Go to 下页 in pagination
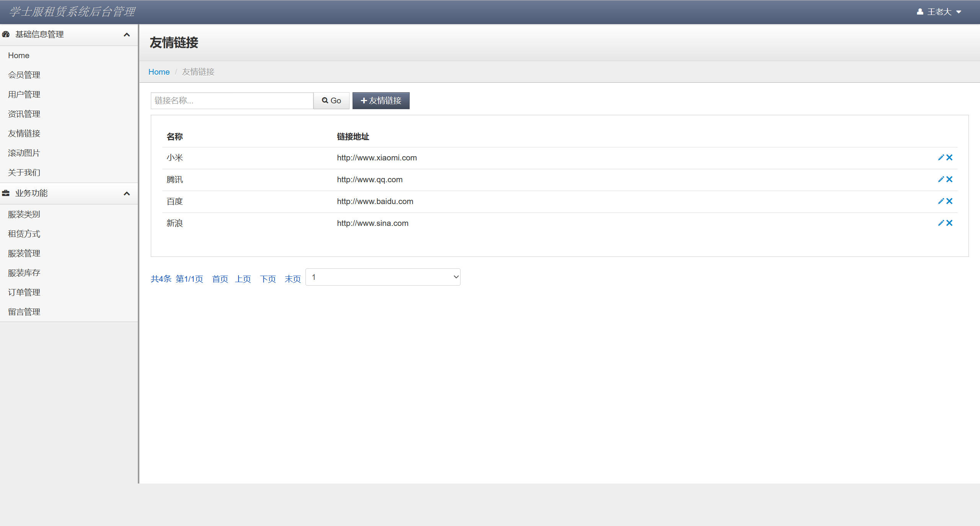This screenshot has height=526, width=980. pos(268,279)
